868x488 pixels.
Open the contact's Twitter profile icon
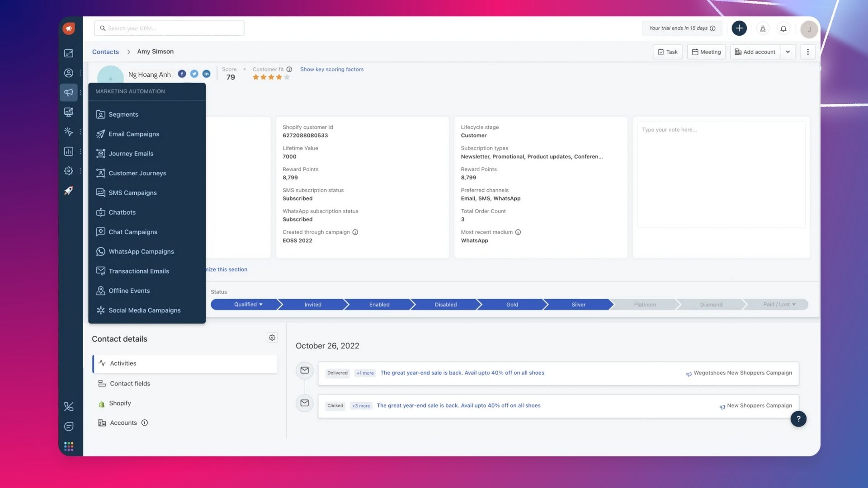194,74
